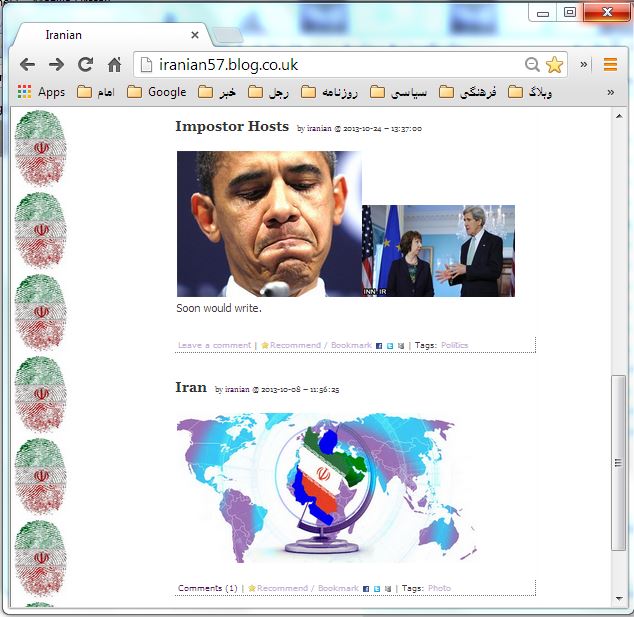Click third share icon under the Iran post

pos(388,589)
